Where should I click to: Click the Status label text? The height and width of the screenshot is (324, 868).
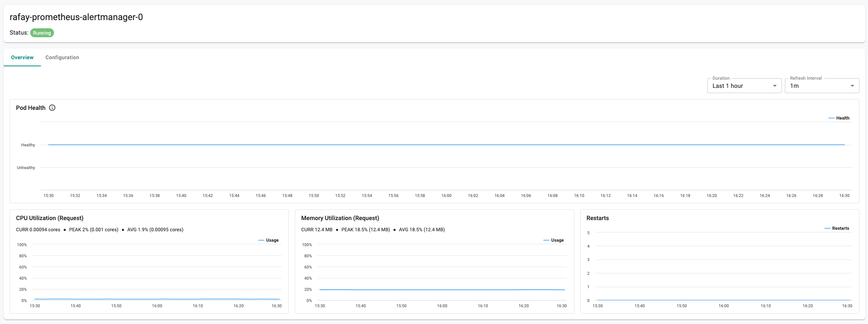[19, 33]
